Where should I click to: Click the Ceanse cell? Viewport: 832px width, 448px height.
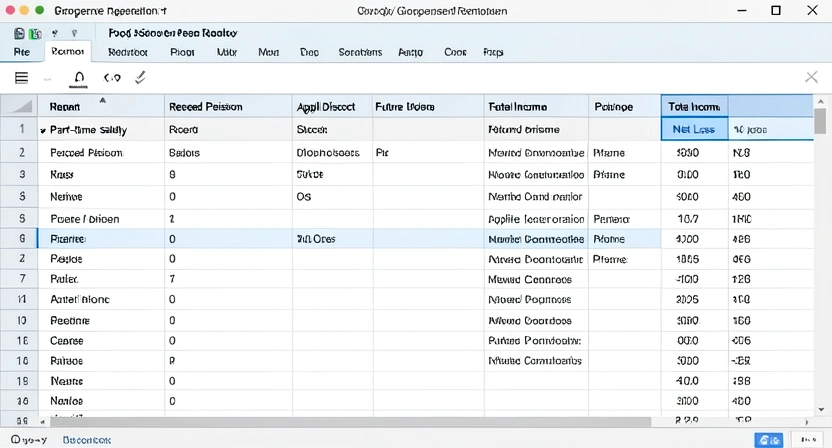[x=101, y=341]
